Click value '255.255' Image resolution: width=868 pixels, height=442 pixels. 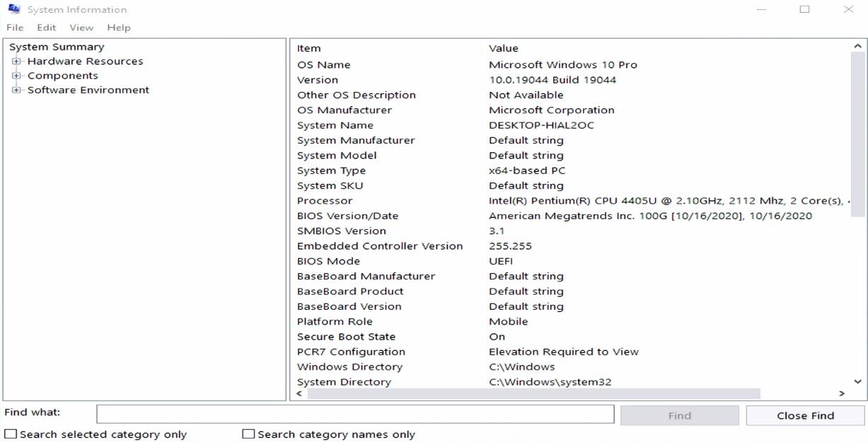(x=510, y=246)
